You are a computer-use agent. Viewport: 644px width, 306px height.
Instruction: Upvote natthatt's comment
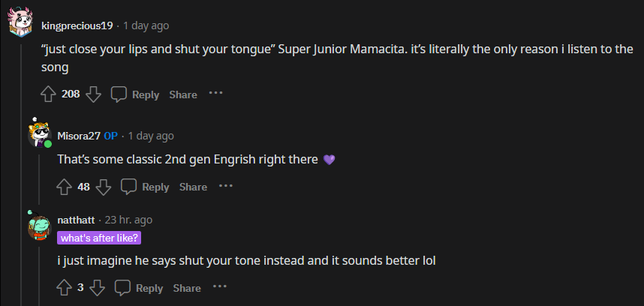(x=65, y=288)
